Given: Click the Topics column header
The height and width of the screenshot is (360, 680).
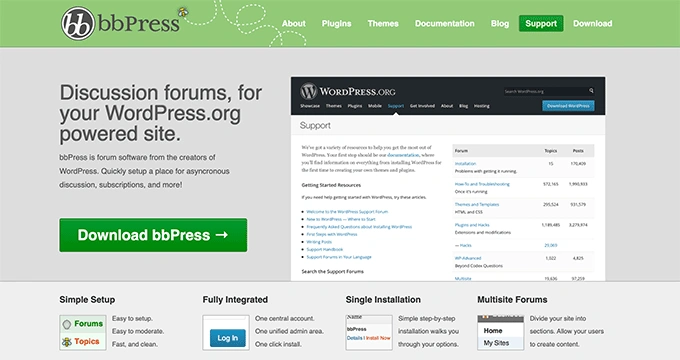Looking at the screenshot, I should click(x=550, y=151).
